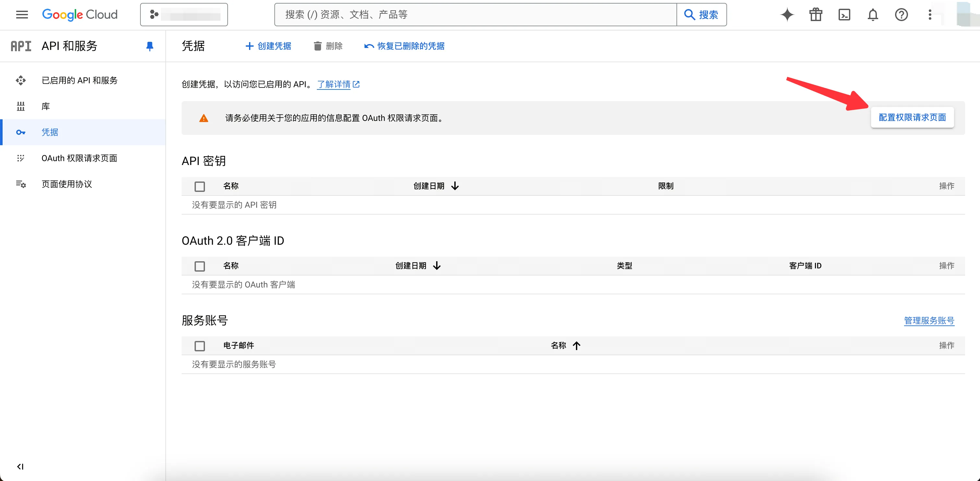
Task: Open the project selector dropdown
Action: (x=184, y=15)
